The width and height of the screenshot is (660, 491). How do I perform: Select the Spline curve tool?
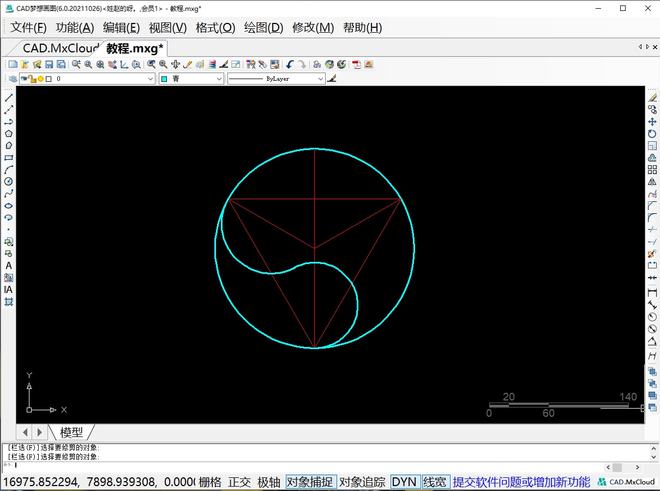[8, 194]
